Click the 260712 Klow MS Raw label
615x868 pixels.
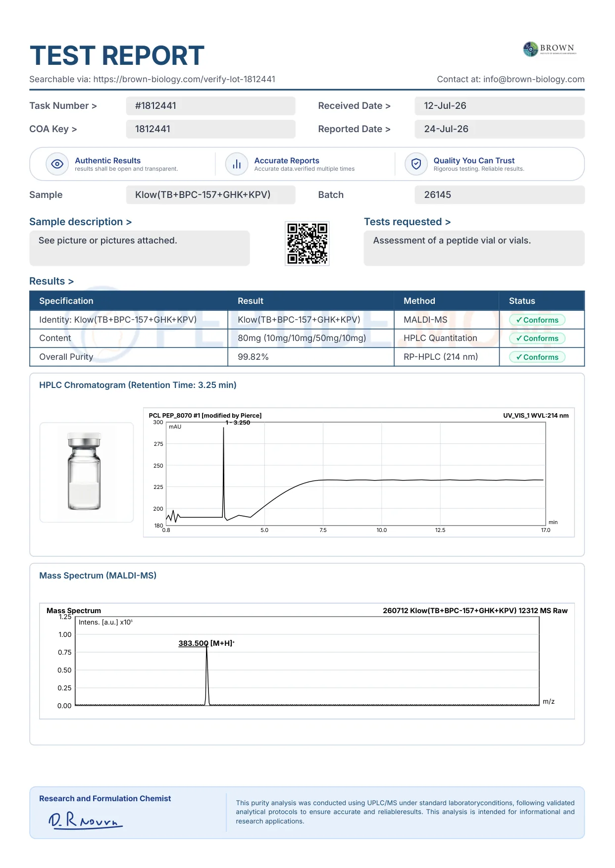click(x=475, y=611)
